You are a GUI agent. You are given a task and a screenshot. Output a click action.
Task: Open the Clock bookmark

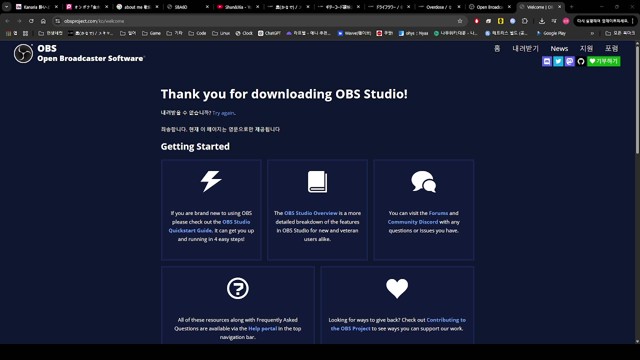point(244,33)
